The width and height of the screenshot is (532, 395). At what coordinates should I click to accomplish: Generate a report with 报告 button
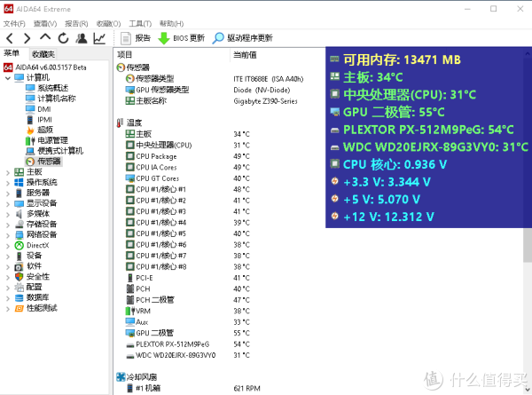click(136, 38)
